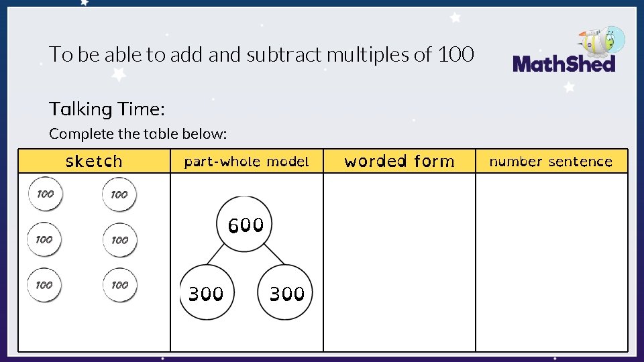Tap the bottom-right 100 counter
Image resolution: width=644 pixels, height=362 pixels.
click(119, 285)
